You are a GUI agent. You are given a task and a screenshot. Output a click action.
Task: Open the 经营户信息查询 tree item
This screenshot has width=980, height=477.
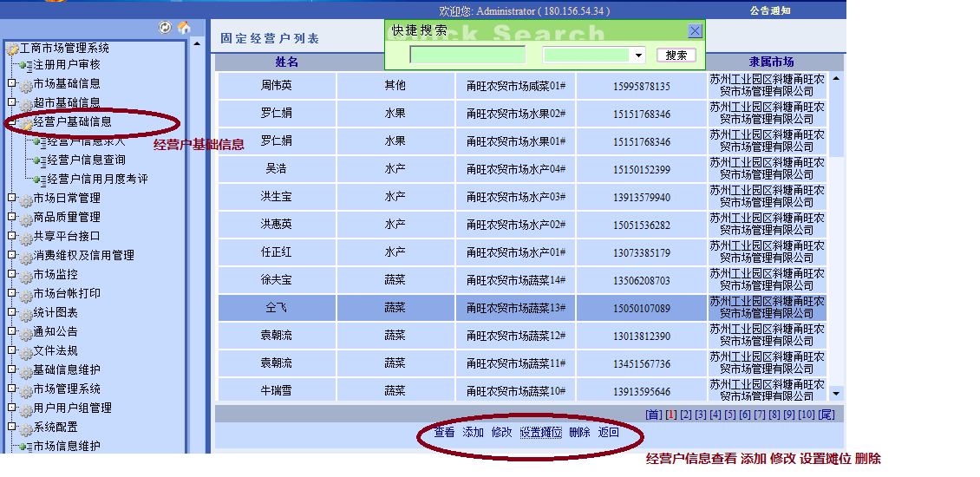coord(87,160)
